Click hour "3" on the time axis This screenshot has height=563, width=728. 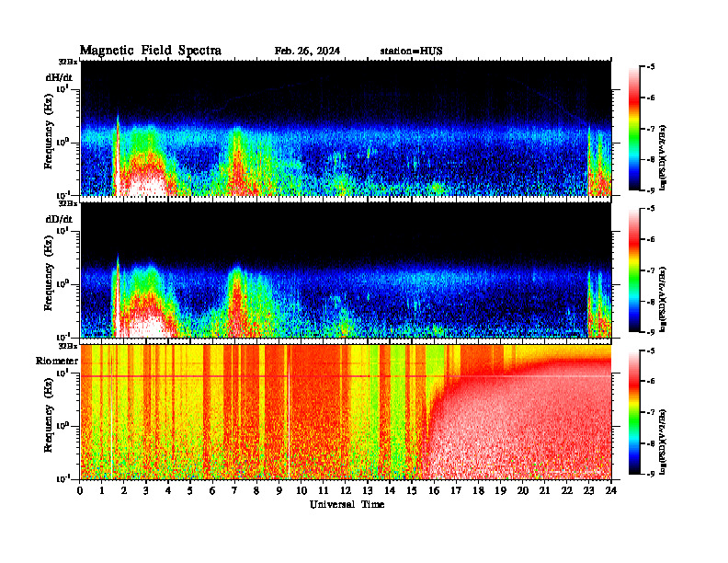tap(146, 491)
